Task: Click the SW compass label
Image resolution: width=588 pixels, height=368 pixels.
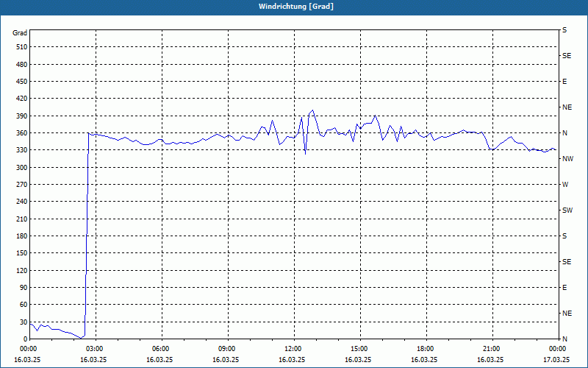Action: point(567,210)
